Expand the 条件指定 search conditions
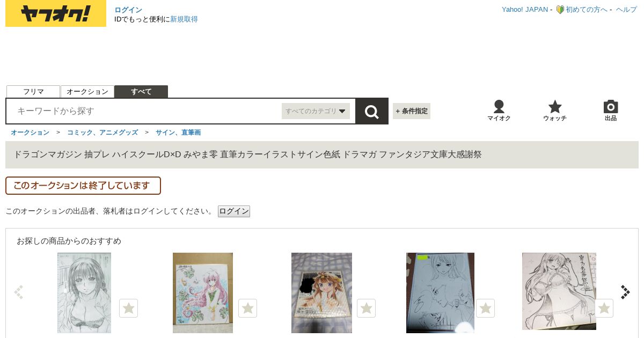 (412, 111)
